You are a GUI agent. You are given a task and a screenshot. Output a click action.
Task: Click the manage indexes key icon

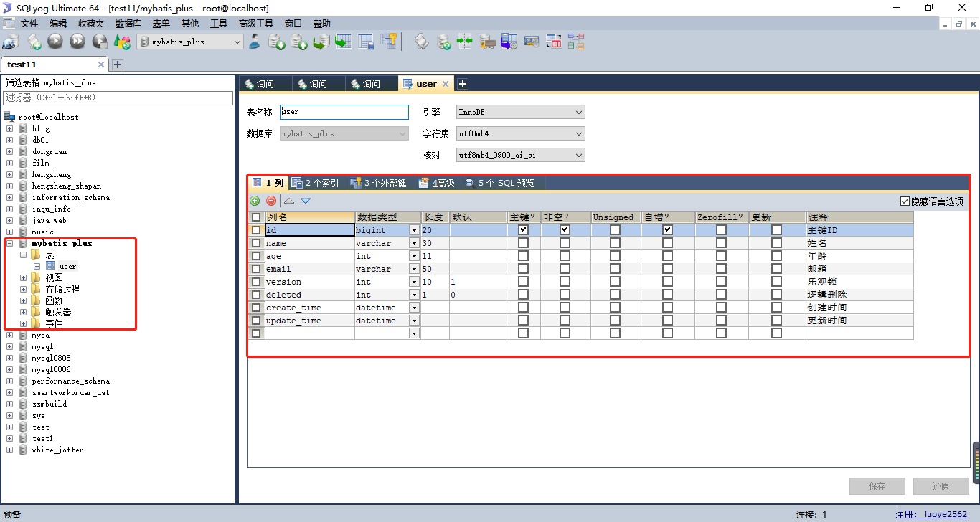click(x=389, y=42)
